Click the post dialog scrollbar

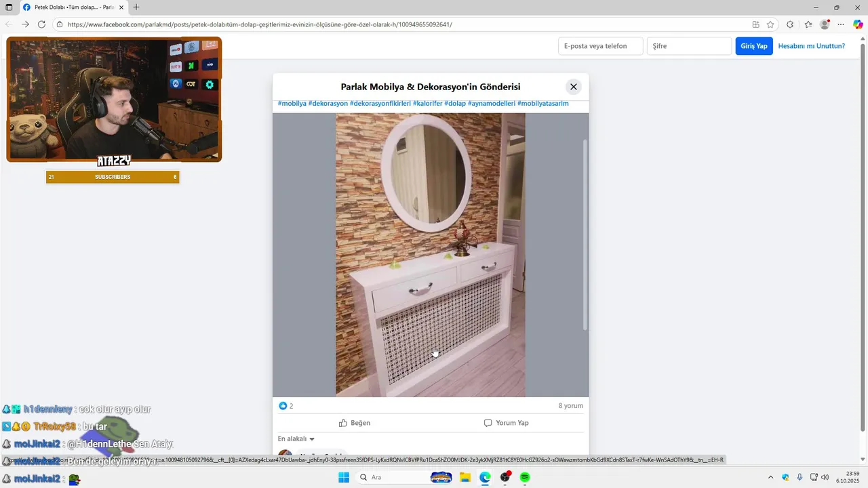(x=585, y=235)
